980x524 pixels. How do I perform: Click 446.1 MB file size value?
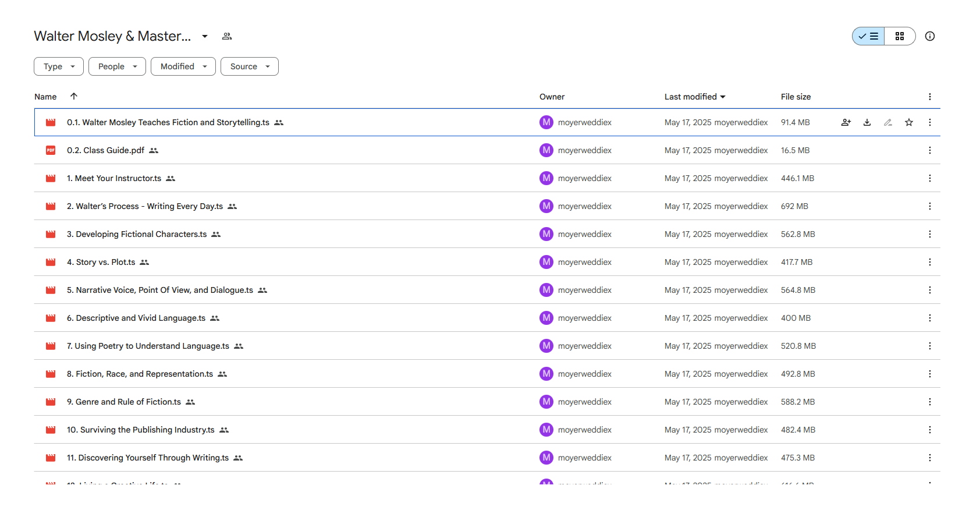pos(797,178)
